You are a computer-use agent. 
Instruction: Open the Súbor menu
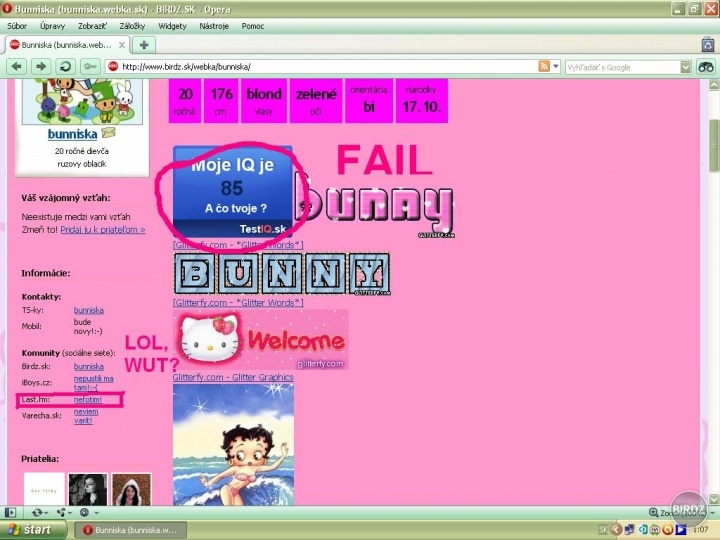[17, 26]
